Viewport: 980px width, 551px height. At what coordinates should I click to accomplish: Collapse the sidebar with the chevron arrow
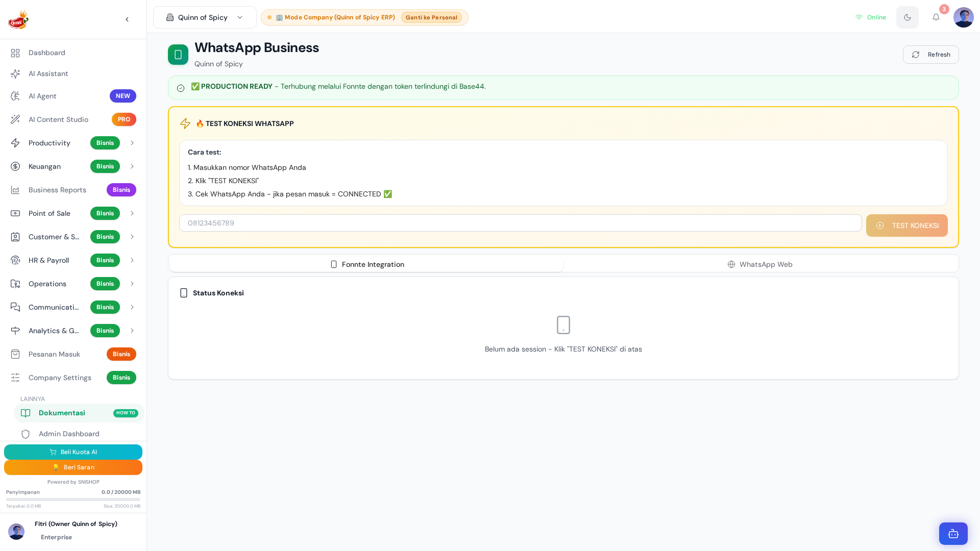pos(127,19)
